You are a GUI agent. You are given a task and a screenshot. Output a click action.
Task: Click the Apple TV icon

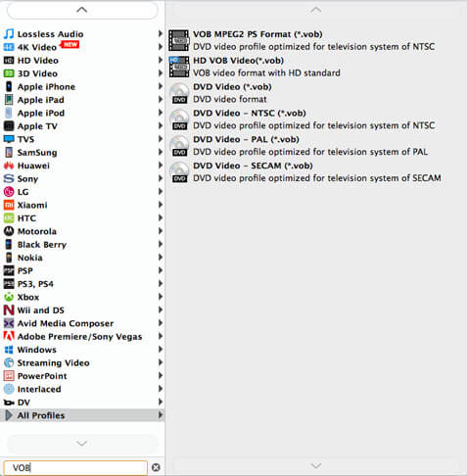pos(9,126)
